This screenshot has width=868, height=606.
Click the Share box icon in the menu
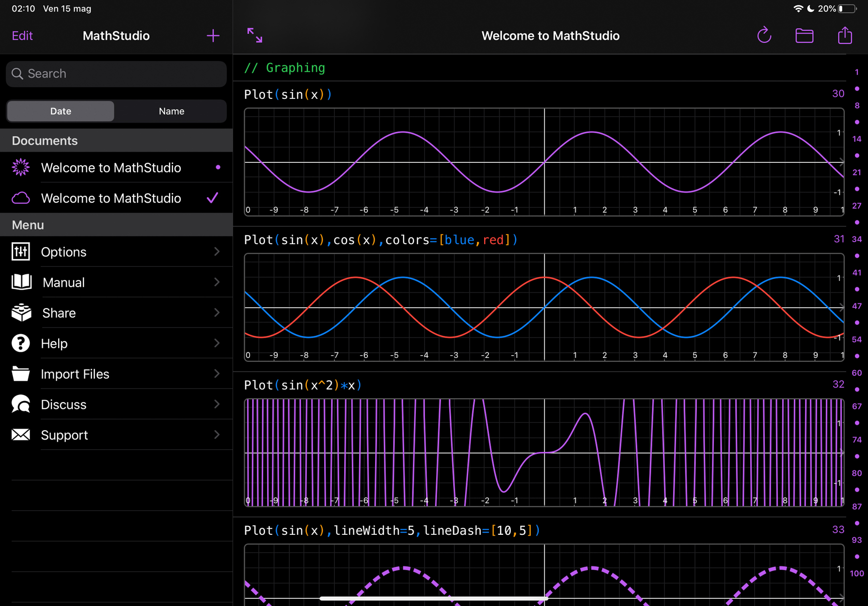point(21,313)
